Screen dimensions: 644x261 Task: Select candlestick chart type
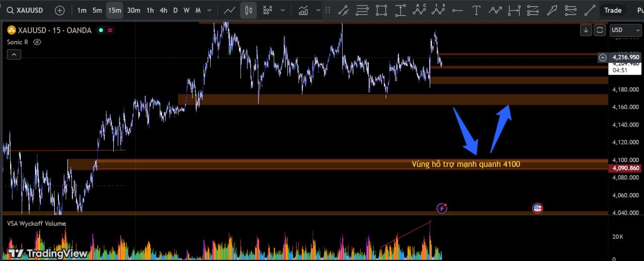[248, 10]
